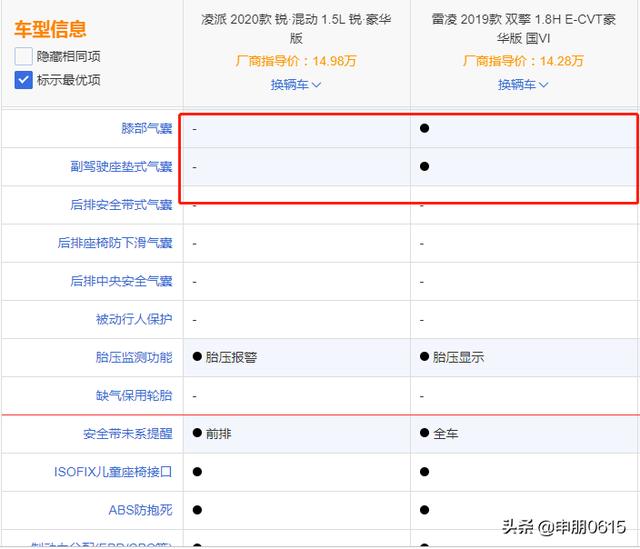
Task: Click the 膝部气囊 parameter label
Action: point(145,129)
